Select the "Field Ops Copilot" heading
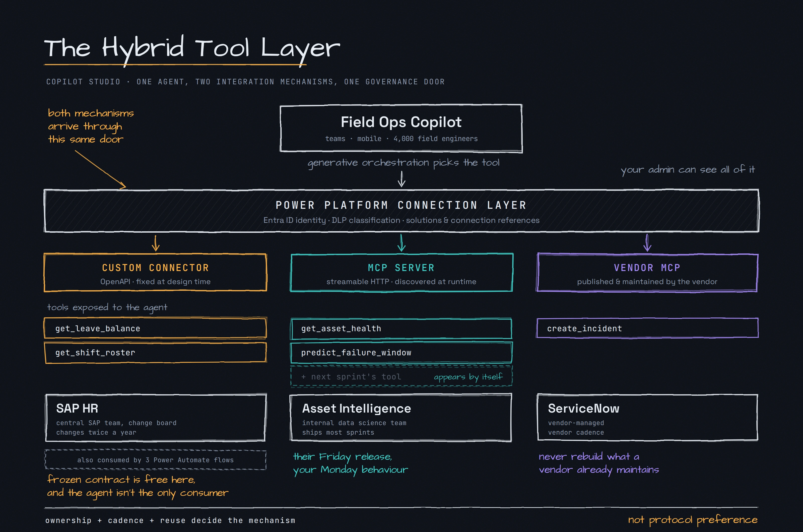The image size is (803, 532). tap(401, 122)
